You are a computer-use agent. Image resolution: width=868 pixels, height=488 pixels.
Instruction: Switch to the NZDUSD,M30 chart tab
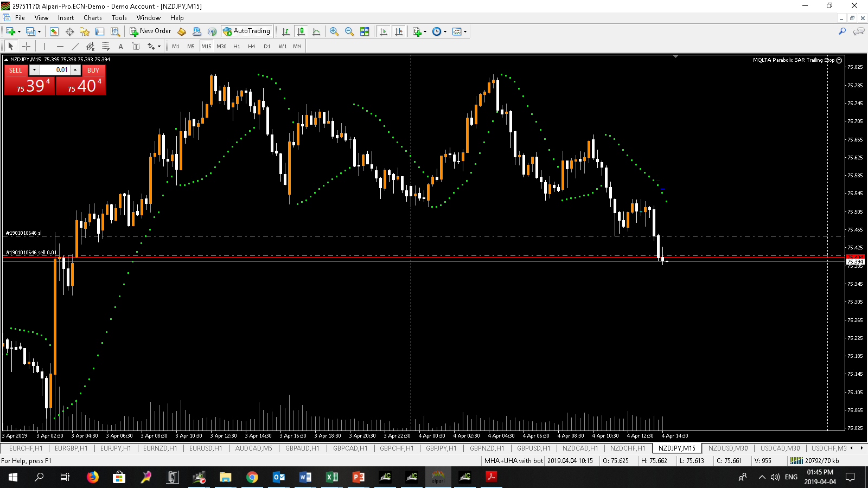pos(728,448)
